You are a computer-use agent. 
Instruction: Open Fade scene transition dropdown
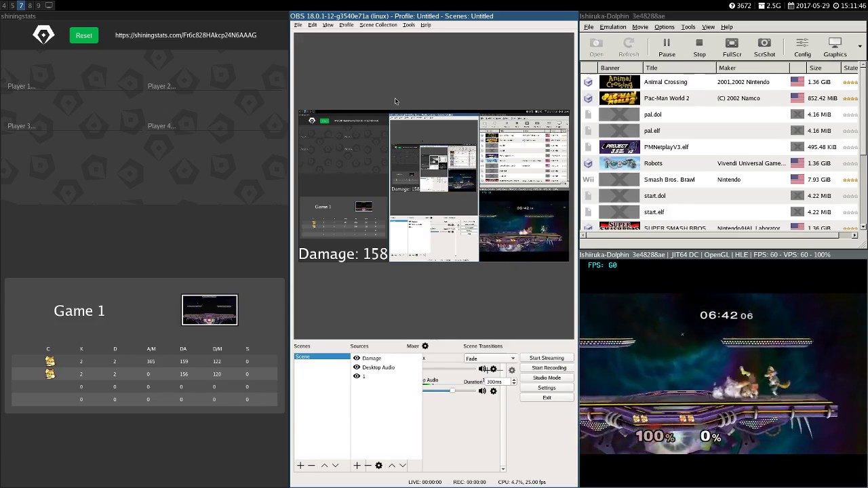tap(490, 359)
